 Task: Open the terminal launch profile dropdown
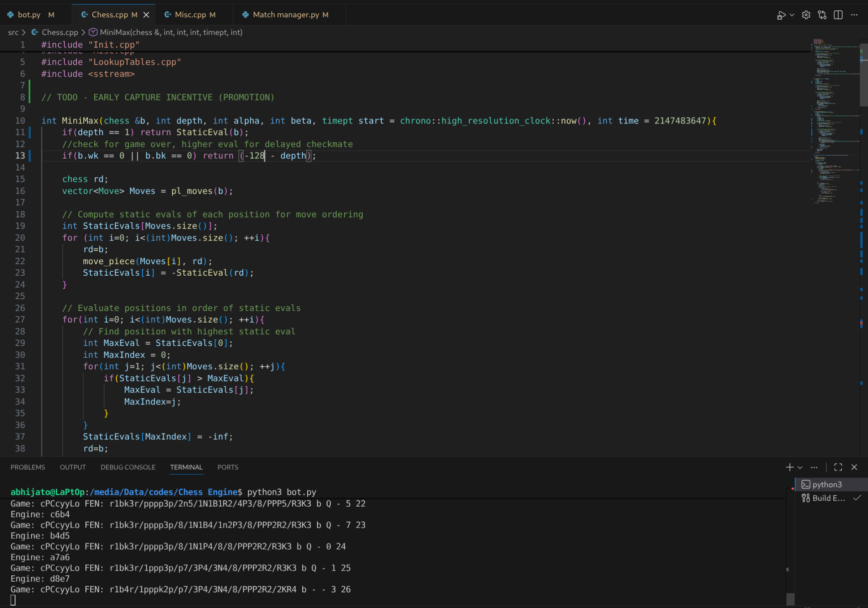click(800, 467)
